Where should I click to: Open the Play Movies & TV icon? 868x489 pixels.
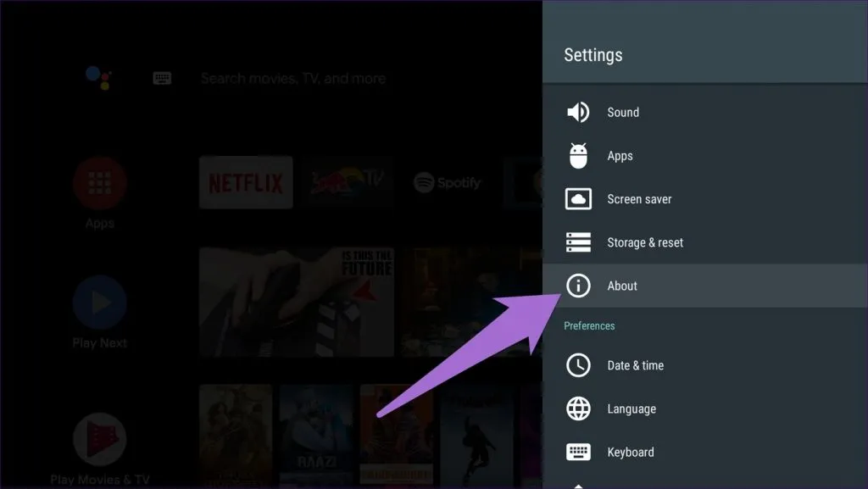(99, 439)
